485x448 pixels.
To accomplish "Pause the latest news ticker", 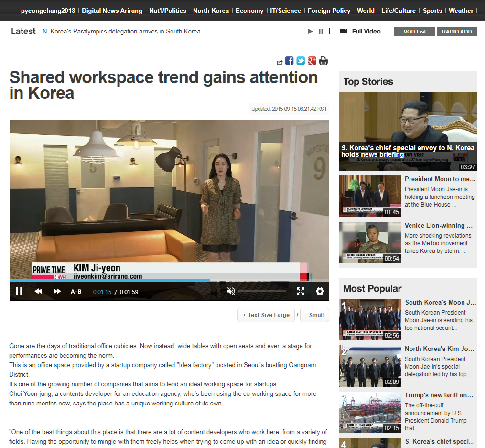I will point(321,31).
